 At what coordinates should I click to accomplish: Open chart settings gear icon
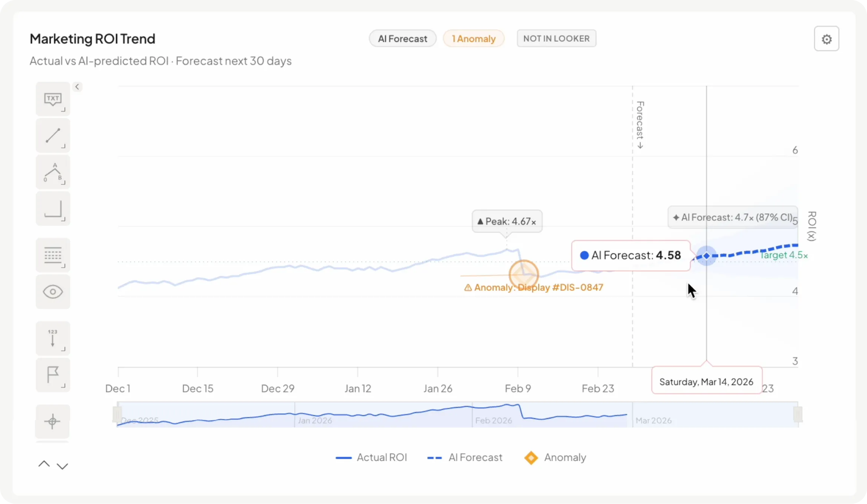(827, 39)
